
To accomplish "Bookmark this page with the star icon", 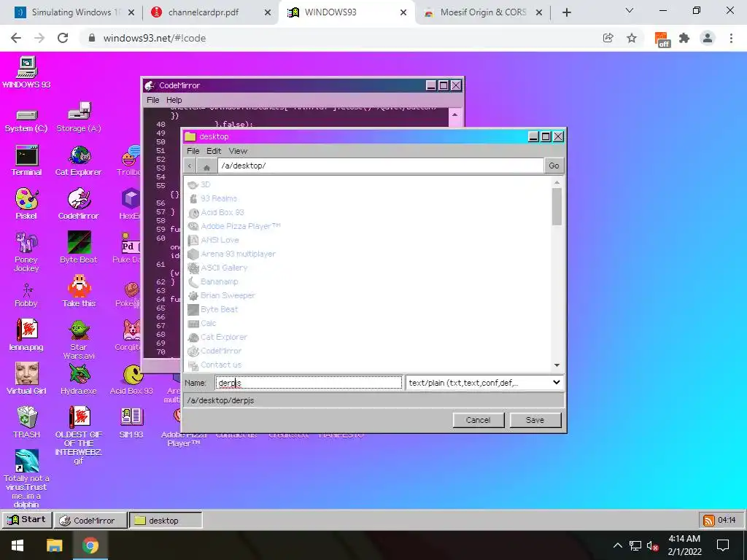I will (632, 38).
